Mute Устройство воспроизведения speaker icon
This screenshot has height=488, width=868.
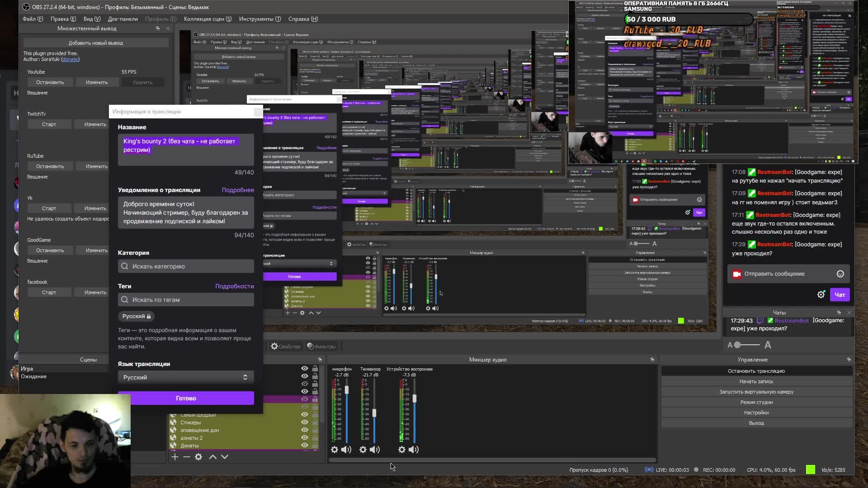[x=414, y=450]
